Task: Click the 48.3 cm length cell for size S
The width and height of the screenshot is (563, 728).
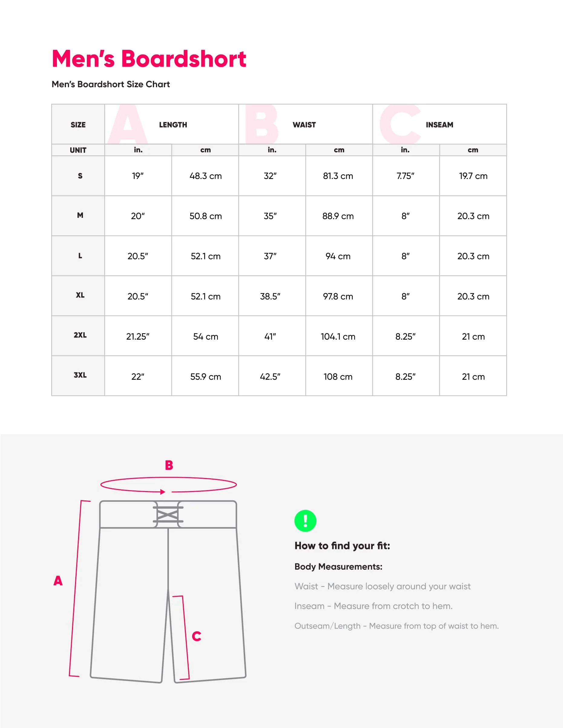Action: (x=206, y=176)
